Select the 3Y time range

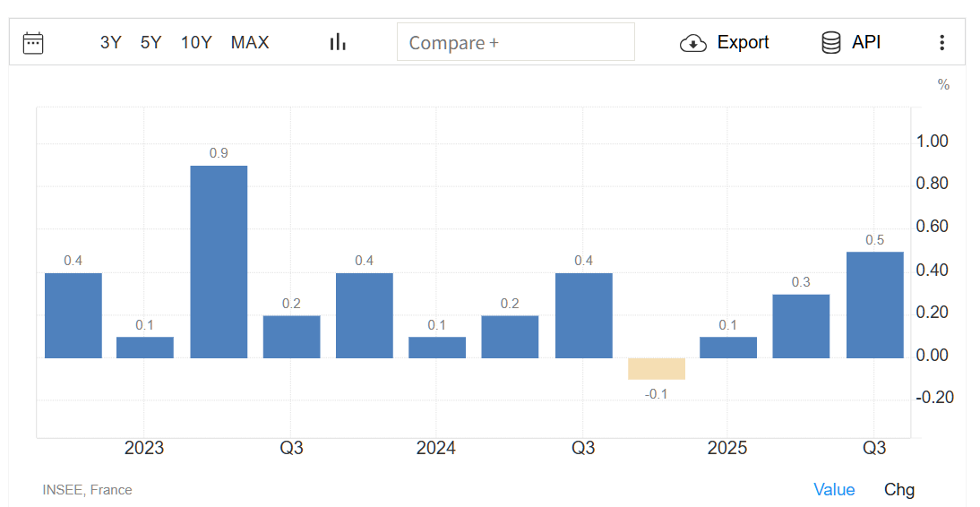110,42
